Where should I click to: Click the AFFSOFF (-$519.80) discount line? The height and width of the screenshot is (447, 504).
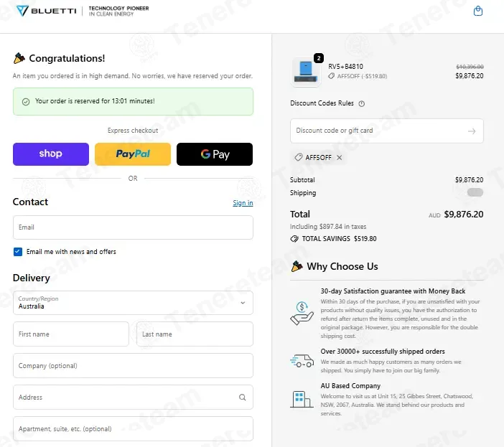coord(358,77)
